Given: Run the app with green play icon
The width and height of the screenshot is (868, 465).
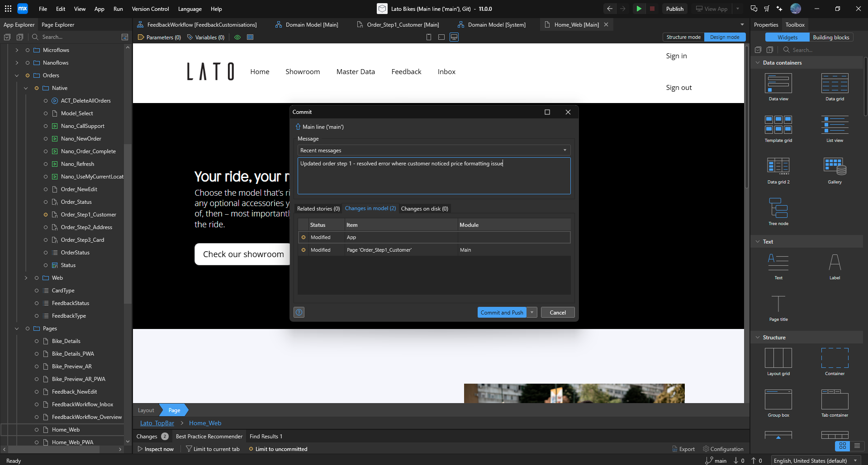Looking at the screenshot, I should click(639, 9).
